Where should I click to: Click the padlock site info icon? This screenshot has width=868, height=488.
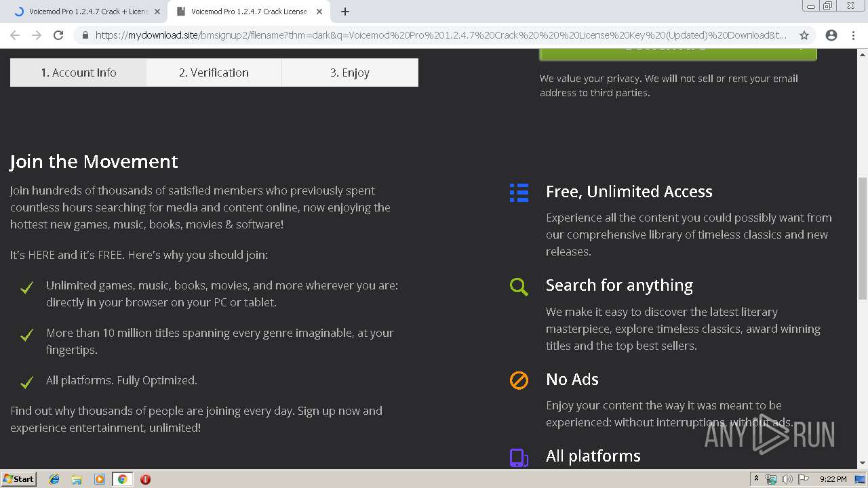(x=85, y=35)
